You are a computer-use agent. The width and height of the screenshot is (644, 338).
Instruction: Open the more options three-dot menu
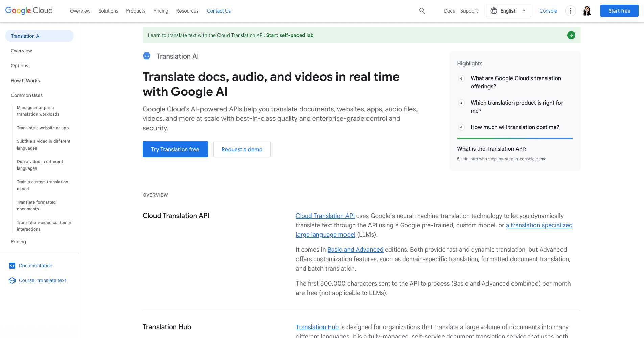(x=570, y=10)
